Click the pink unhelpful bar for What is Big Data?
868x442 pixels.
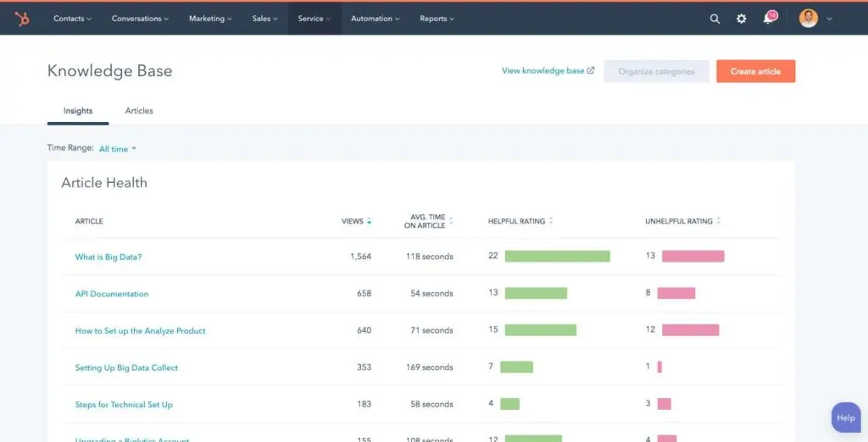coord(693,256)
